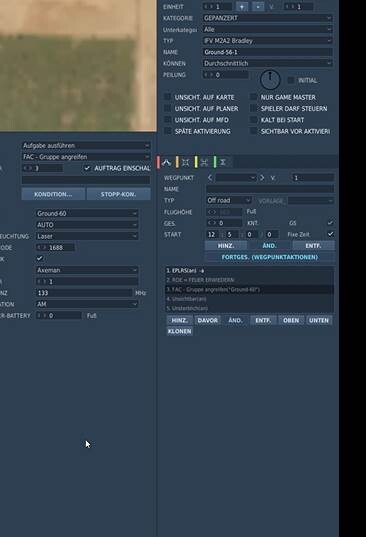Click the GES. speed stepper arrows
This screenshot has height=537, width=366.
click(212, 223)
